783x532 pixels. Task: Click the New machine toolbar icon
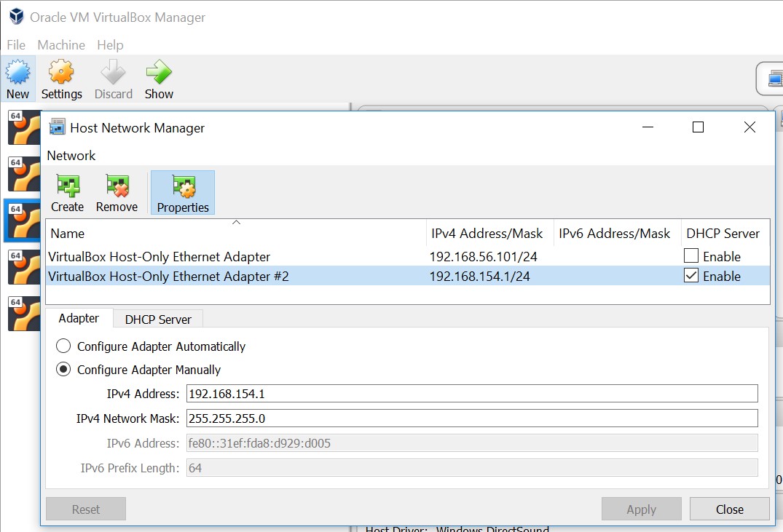coord(17,79)
